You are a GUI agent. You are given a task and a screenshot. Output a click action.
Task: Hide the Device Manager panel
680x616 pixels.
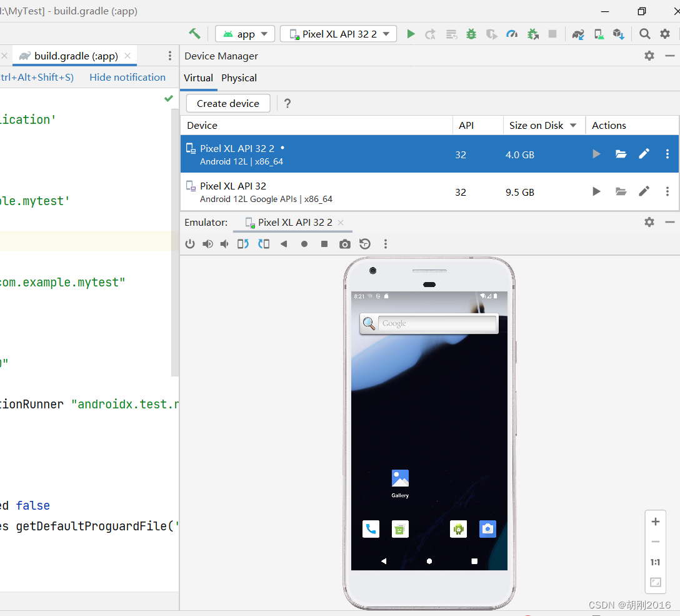[669, 56]
